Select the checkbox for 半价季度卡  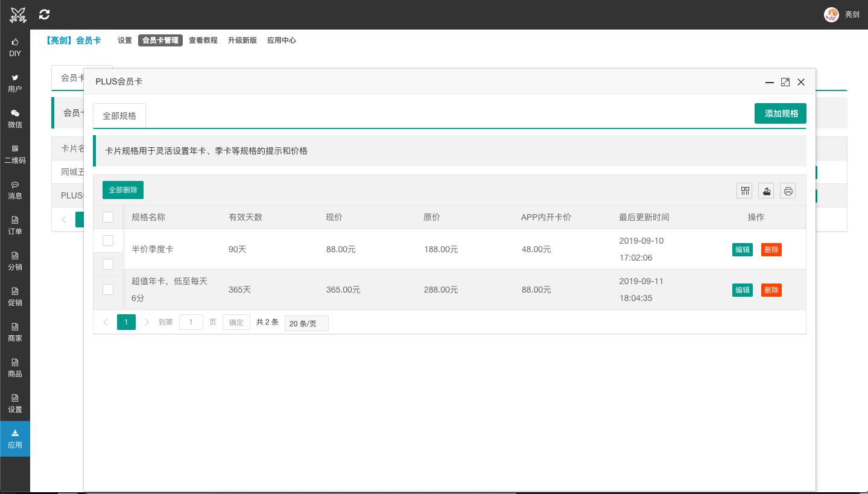click(x=108, y=240)
